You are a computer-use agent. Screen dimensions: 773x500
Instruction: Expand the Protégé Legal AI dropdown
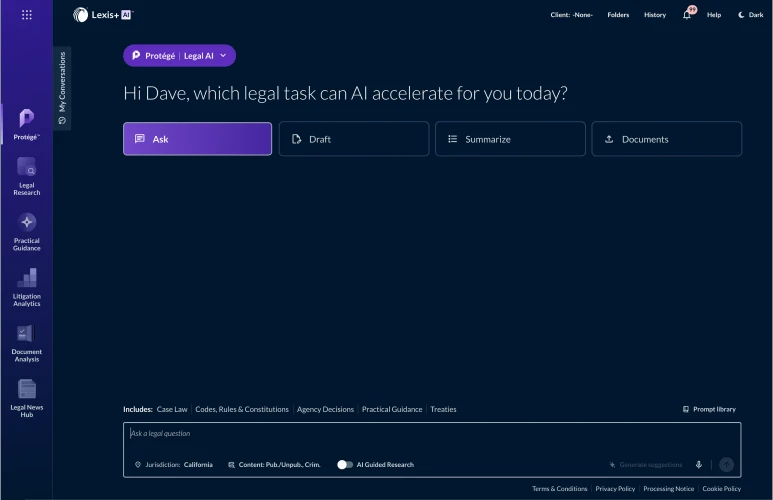(180, 56)
